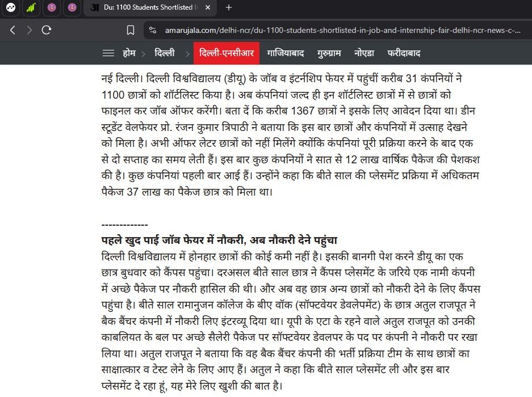
Task: Click the URL address bar text
Action: [341, 30]
